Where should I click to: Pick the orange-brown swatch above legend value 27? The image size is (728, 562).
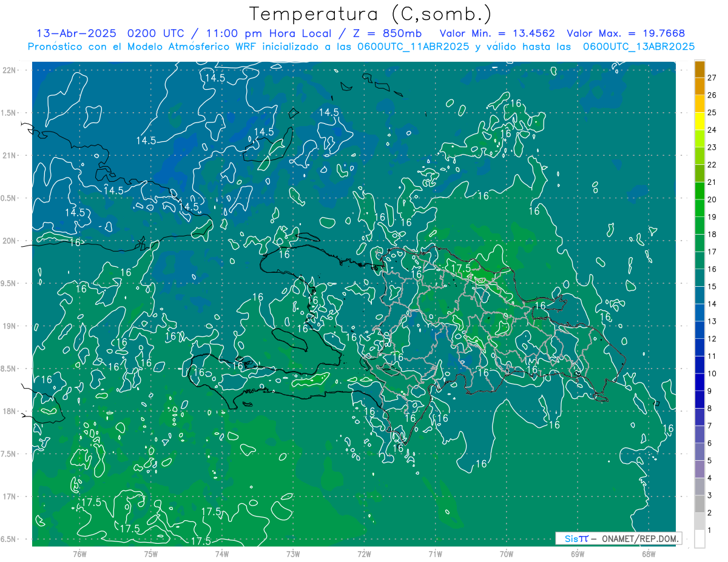click(700, 69)
